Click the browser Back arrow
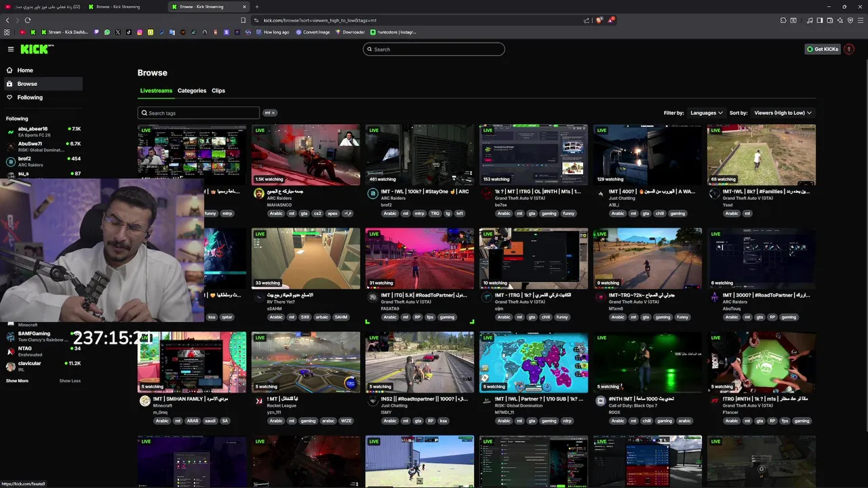 click(7, 20)
